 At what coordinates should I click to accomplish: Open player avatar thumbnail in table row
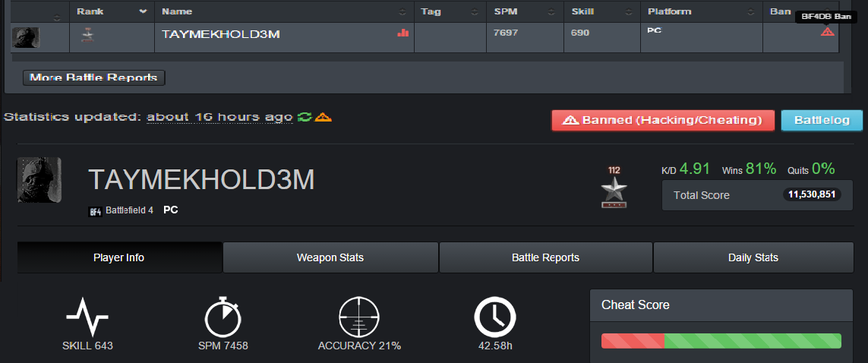click(x=26, y=38)
